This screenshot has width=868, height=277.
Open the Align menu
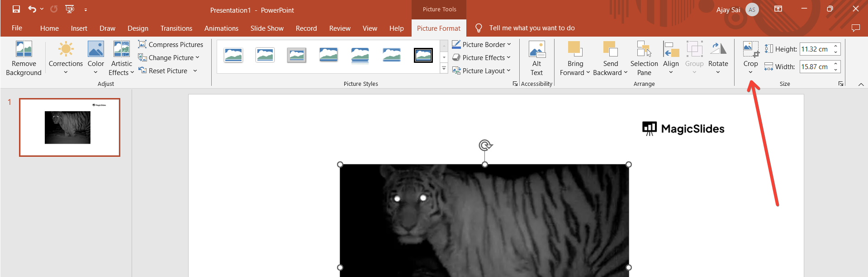coord(671,58)
